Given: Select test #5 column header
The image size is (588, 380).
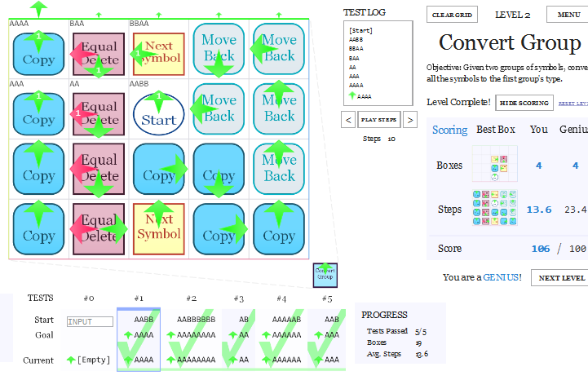Looking at the screenshot, I should 327,298.
